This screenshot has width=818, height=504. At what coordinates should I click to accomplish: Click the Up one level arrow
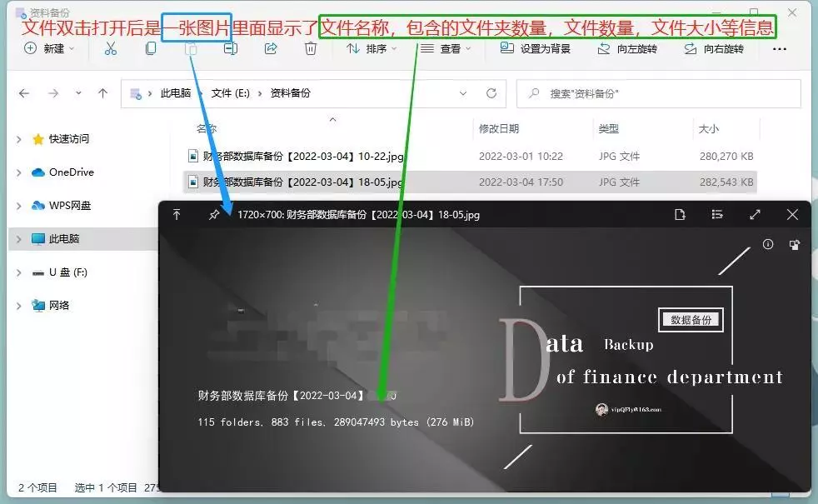pyautogui.click(x=102, y=93)
